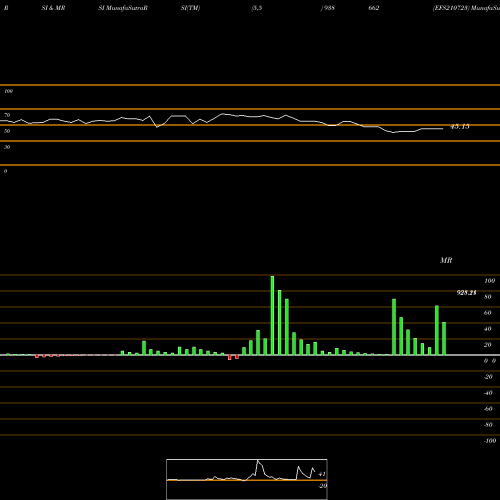Open the mini overview chart thumbnail at bottom
The height and width of the screenshot is (500, 500).
247,479
